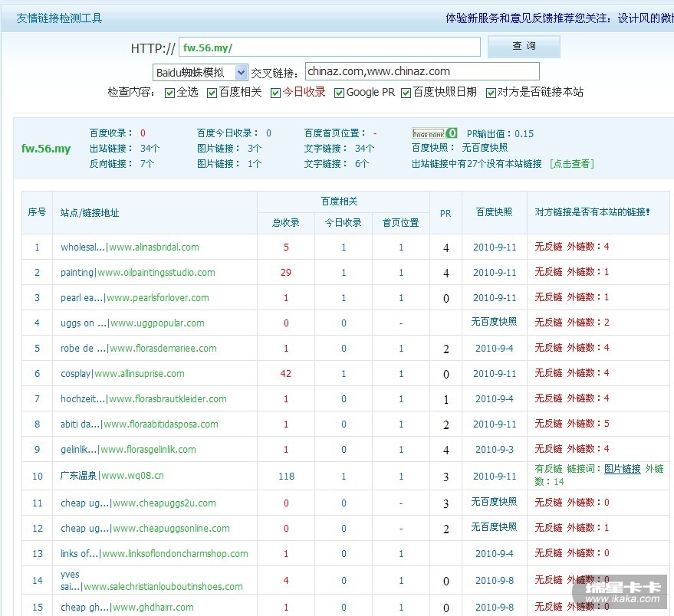Uncheck the 百度快照日期 checkbox
Screen dimensions: 674x616
406,93
